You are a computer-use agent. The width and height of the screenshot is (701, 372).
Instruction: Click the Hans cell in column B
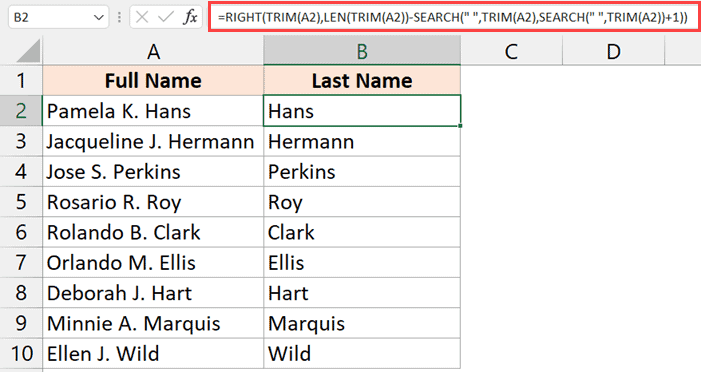(x=362, y=110)
